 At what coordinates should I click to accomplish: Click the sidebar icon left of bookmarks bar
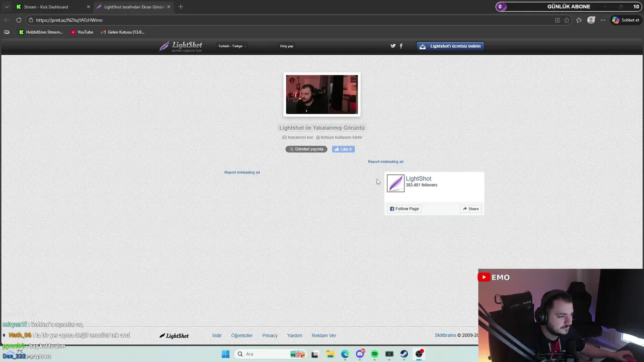click(x=7, y=32)
